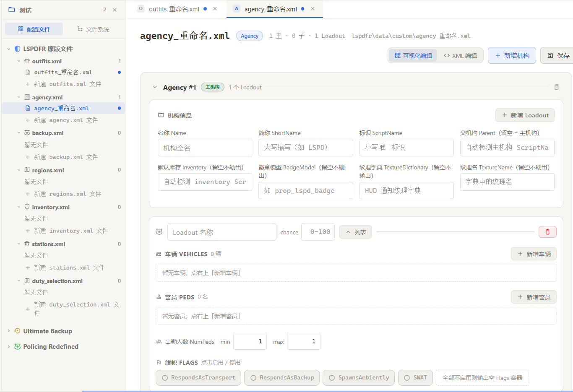This screenshot has height=392, width=573.
Task: Click the 新增车辆 button
Action: [x=534, y=254]
